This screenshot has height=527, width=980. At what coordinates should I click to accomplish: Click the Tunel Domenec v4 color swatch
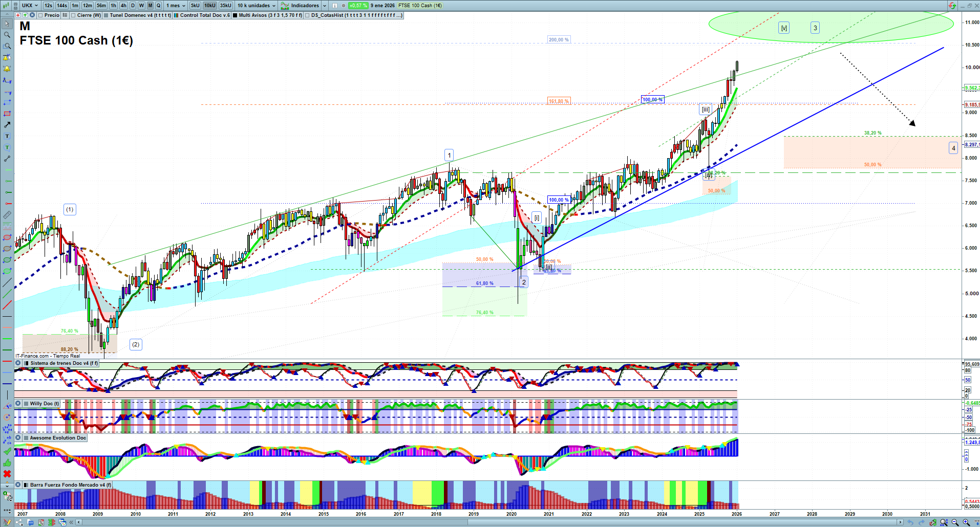pyautogui.click(x=106, y=15)
